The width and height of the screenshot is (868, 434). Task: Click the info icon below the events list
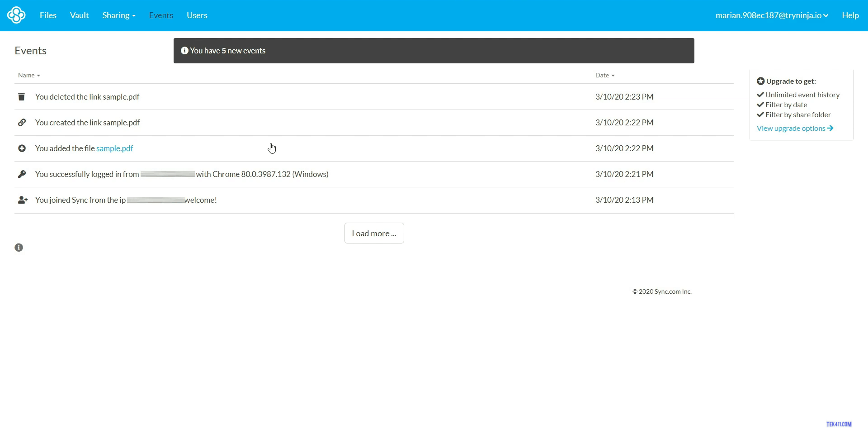coord(19,248)
